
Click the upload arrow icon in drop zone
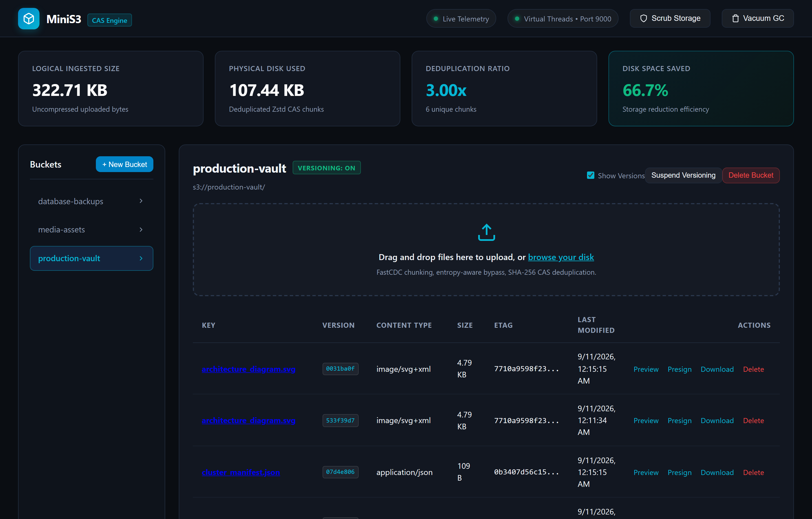point(486,232)
